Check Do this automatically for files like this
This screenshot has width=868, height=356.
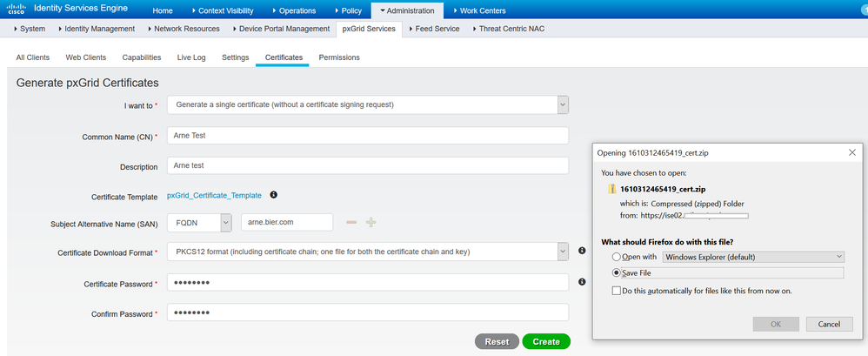(x=616, y=291)
